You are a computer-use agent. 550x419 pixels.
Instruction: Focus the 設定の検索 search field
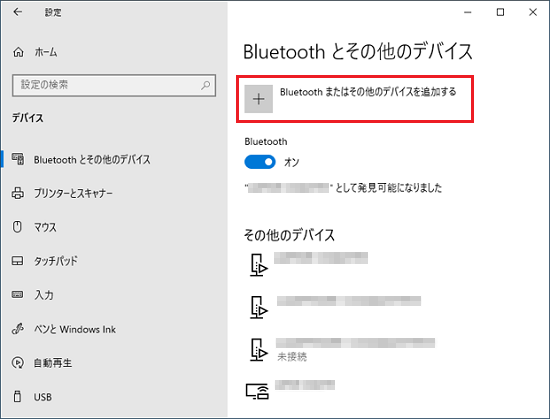click(x=114, y=85)
